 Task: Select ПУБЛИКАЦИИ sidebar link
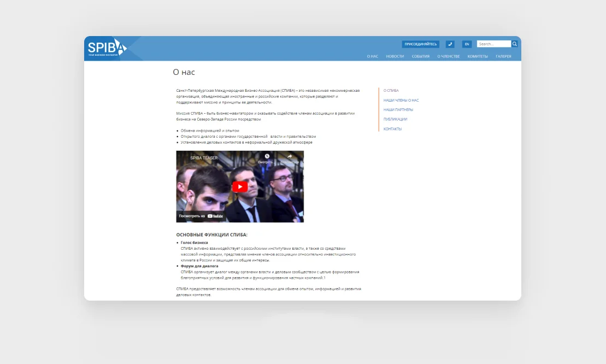click(395, 119)
